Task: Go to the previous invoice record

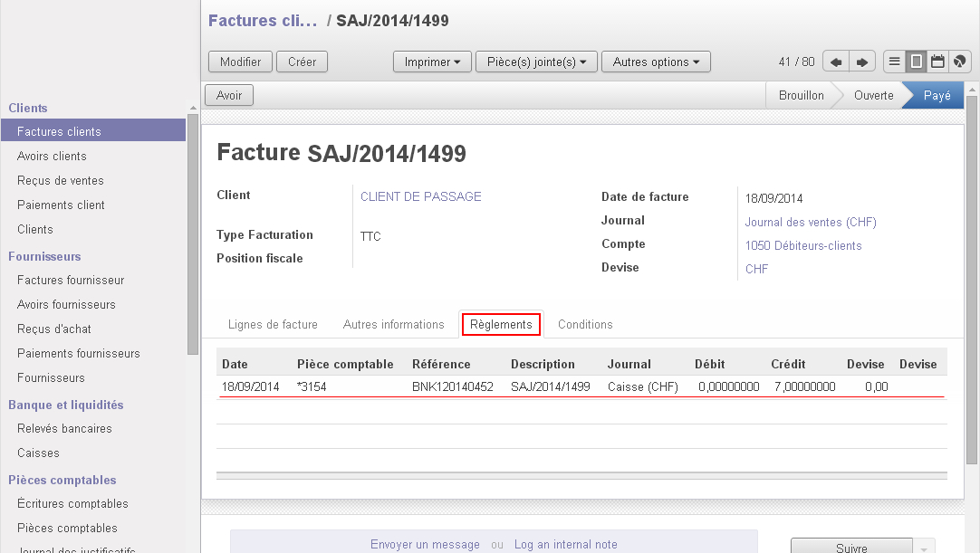Action: point(835,62)
